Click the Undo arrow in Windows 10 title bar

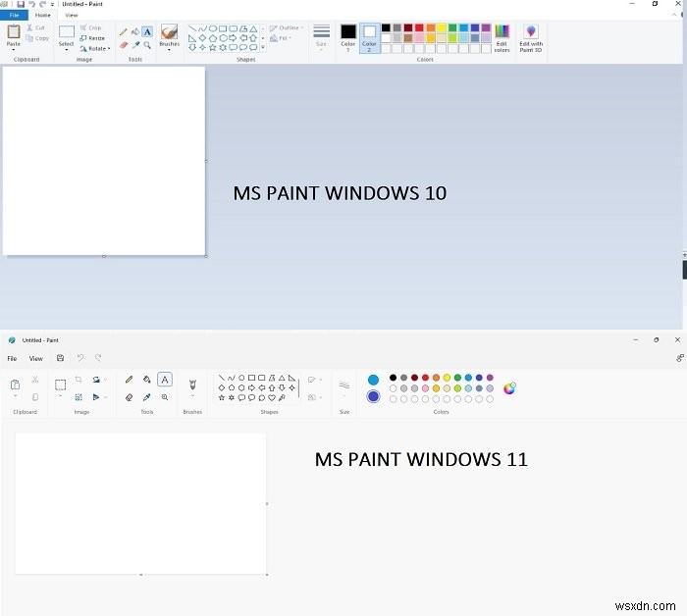pos(31,4)
